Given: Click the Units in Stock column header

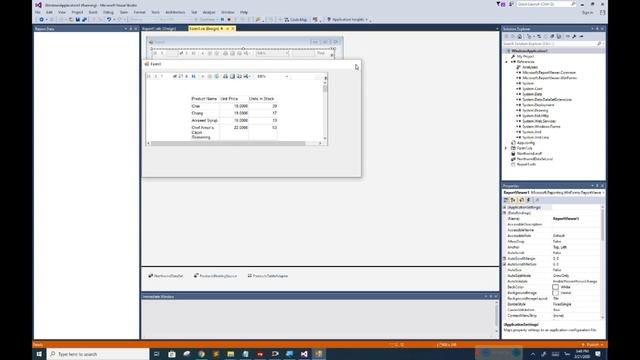Looking at the screenshot, I should click(262, 99).
